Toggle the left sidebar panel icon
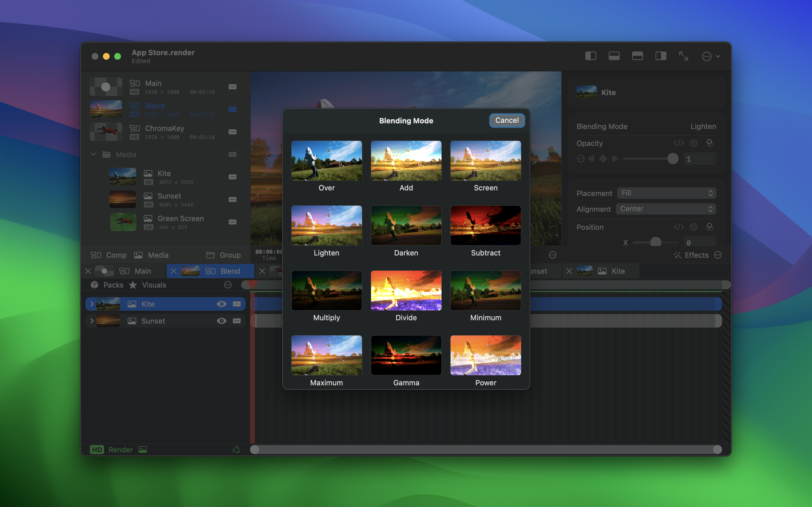Viewport: 812px width, 507px height. pos(591,56)
